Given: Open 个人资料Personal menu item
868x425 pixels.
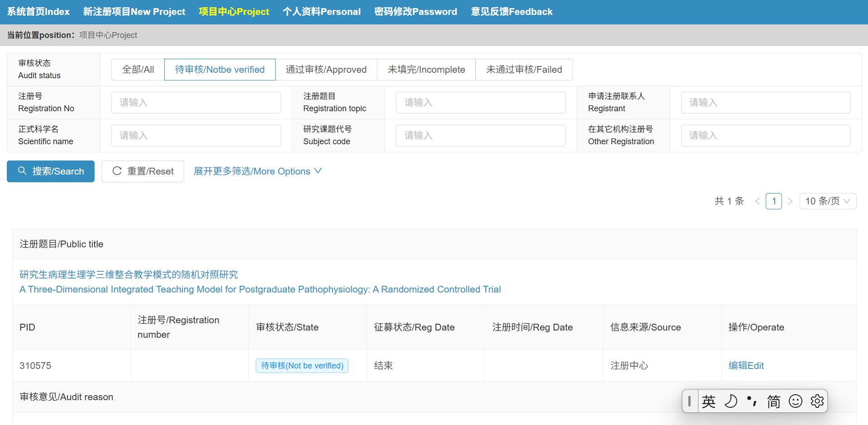Looking at the screenshot, I should click(x=321, y=12).
